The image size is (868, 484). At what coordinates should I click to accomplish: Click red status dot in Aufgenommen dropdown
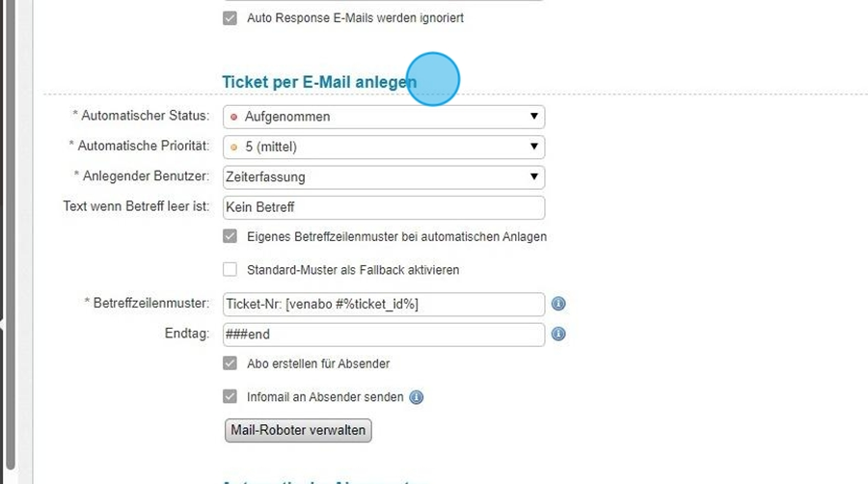(233, 117)
